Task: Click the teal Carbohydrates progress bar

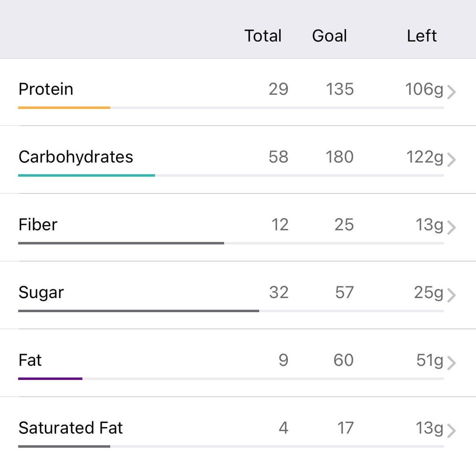Action: coord(86,175)
